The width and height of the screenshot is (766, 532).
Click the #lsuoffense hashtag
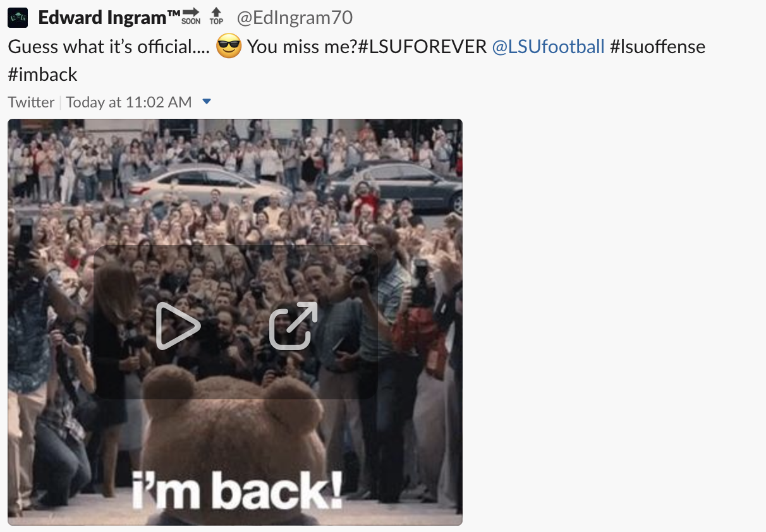point(657,47)
